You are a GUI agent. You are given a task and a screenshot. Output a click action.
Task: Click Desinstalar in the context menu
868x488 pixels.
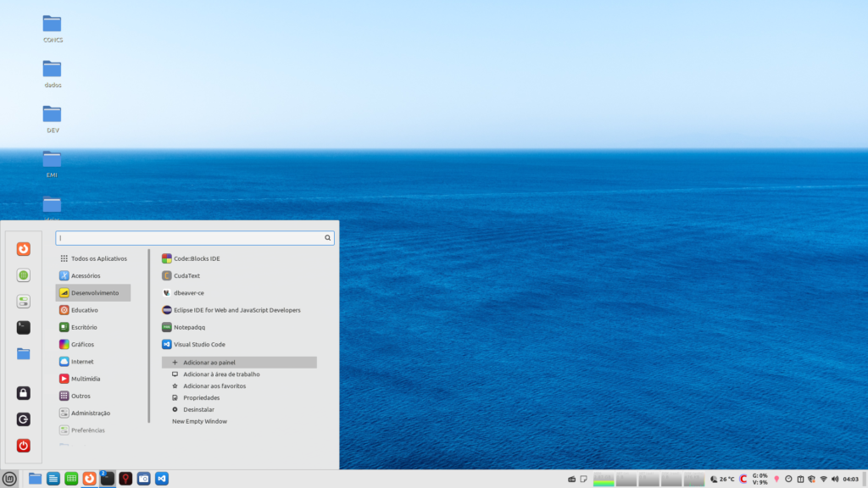(201, 409)
